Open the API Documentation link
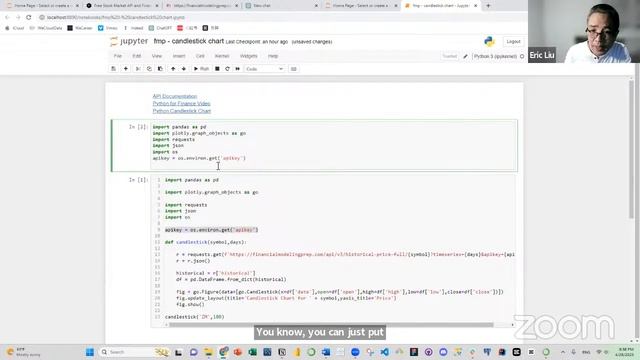Image resolution: width=640 pixels, height=360 pixels. coord(175,96)
